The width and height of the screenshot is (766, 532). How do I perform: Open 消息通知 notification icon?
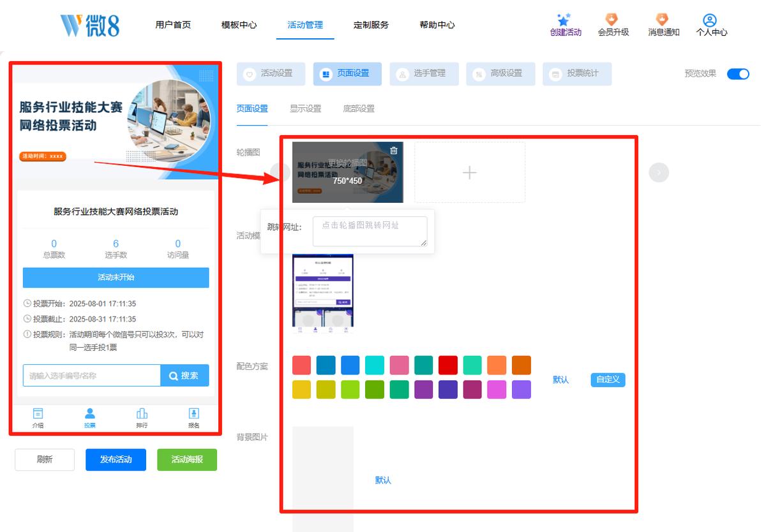pyautogui.click(x=662, y=20)
